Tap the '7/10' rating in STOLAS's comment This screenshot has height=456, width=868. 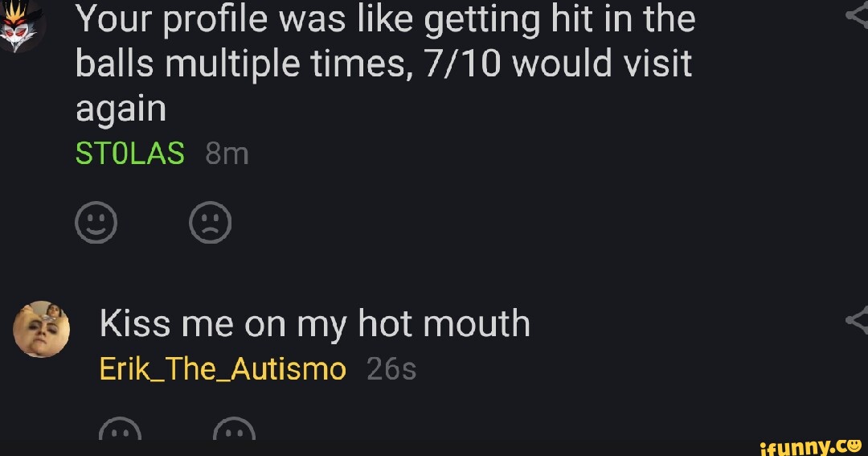461,63
